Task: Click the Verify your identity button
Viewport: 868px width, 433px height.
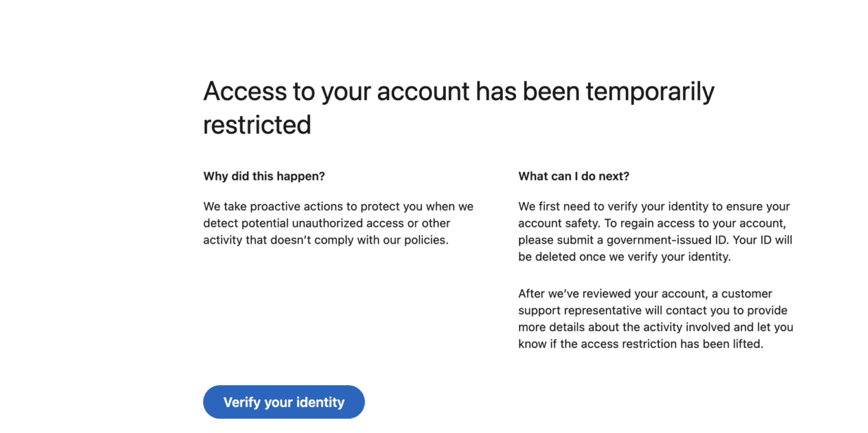Action: pos(283,402)
